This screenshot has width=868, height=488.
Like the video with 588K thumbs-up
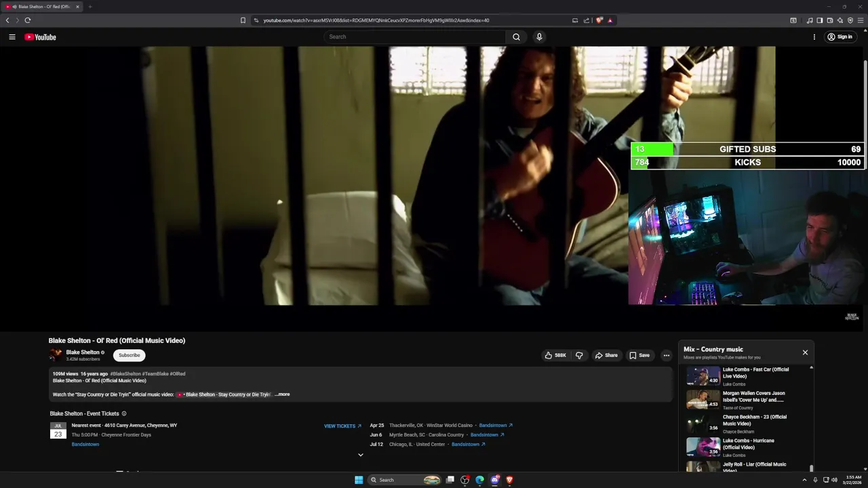click(555, 355)
